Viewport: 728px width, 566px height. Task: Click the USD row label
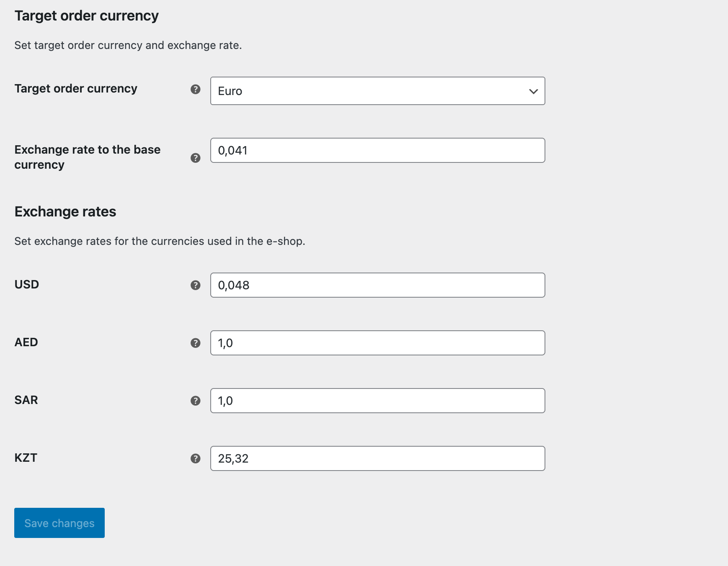(27, 285)
